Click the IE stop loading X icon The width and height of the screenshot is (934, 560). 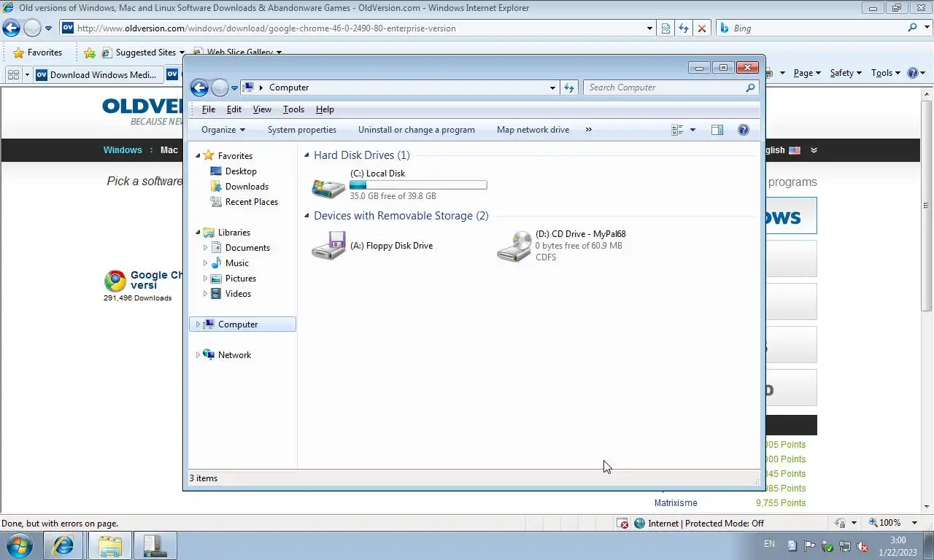point(701,28)
